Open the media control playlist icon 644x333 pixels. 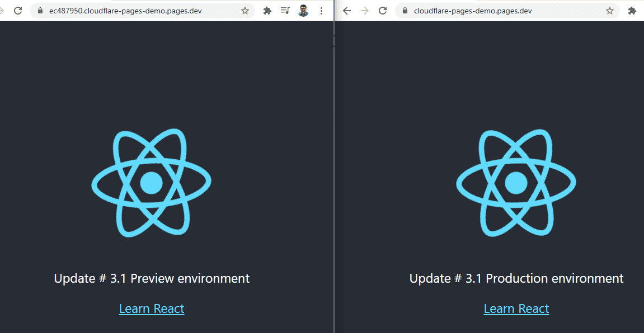point(285,11)
